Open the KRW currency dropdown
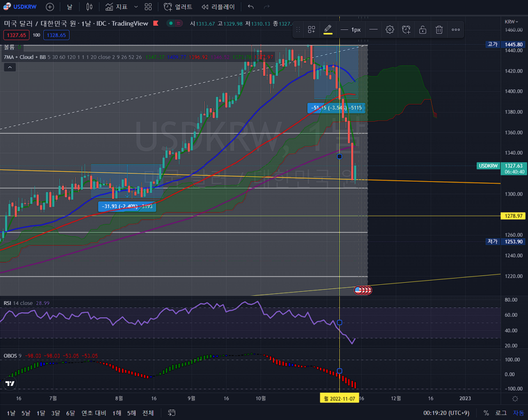Viewport: 528px width, 420px height. click(x=511, y=22)
